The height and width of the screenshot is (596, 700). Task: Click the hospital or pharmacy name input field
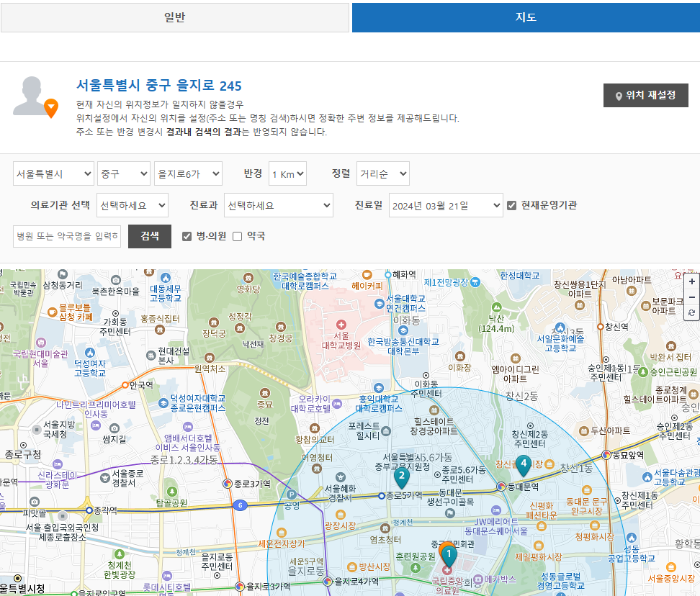[x=67, y=236]
